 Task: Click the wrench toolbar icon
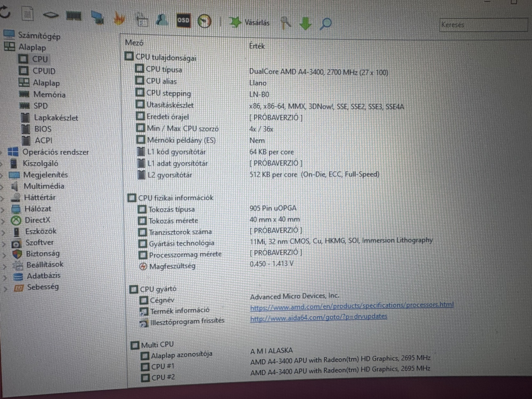(x=285, y=23)
